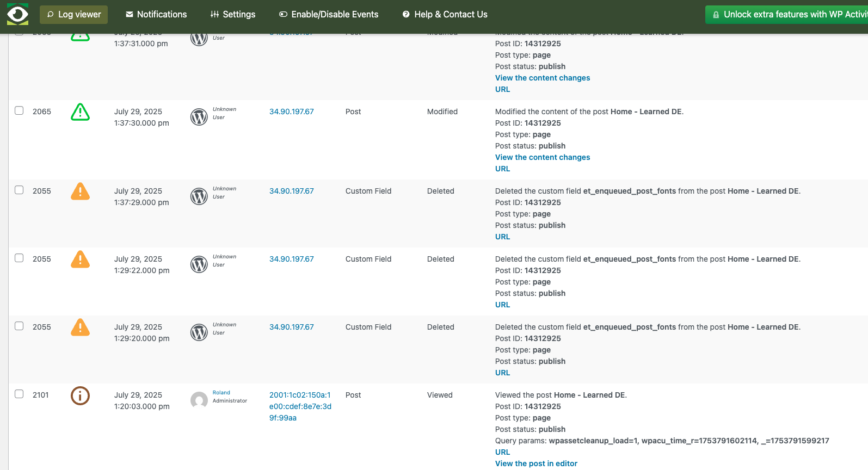The height and width of the screenshot is (470, 868).
Task: Click info icon for event 2101
Action: pos(80,395)
